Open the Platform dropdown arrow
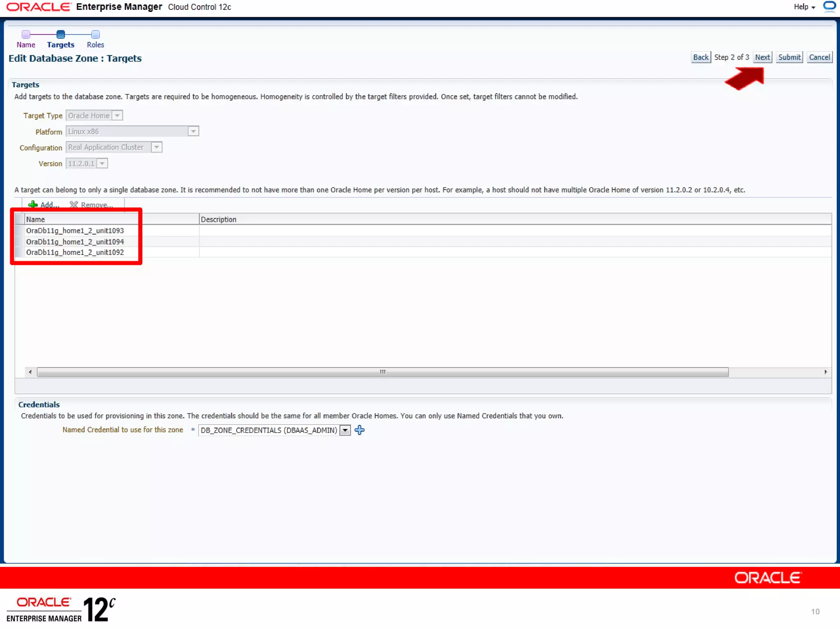The image size is (840, 630). [x=193, y=131]
